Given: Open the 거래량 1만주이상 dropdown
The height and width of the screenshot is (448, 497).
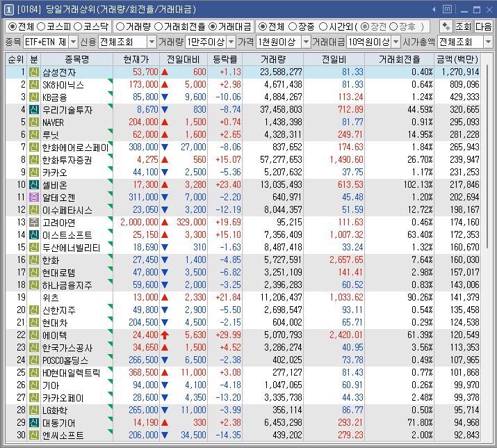Looking at the screenshot, I should tap(231, 42).
